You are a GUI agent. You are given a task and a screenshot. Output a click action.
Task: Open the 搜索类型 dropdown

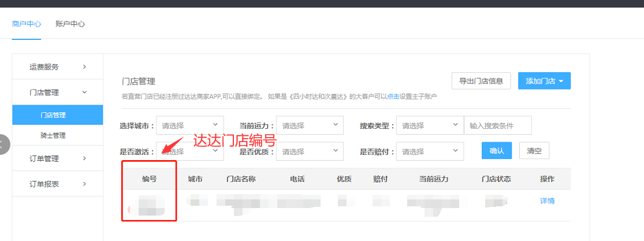tap(430, 125)
